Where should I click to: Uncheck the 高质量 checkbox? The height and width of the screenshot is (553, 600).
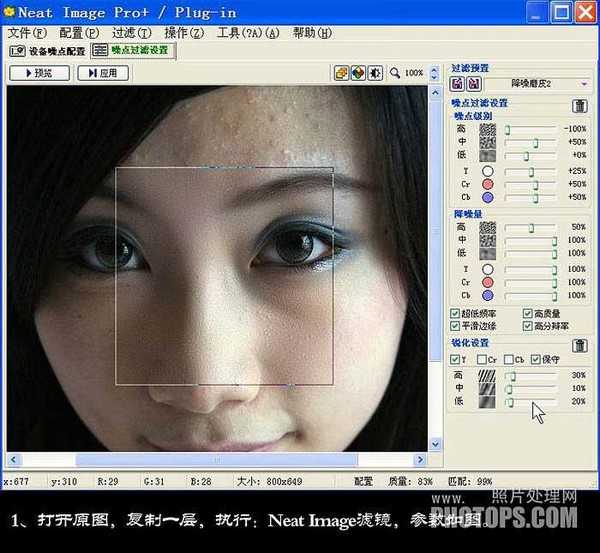pyautogui.click(x=527, y=314)
